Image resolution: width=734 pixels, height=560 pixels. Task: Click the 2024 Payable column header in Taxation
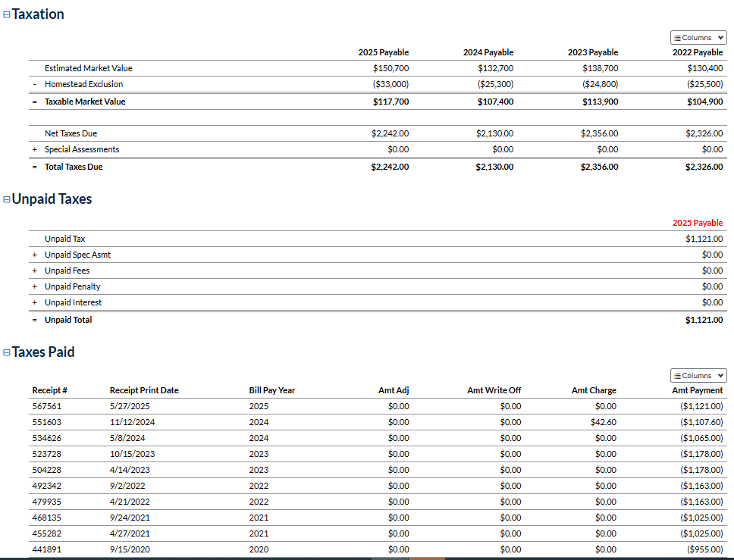pos(488,52)
